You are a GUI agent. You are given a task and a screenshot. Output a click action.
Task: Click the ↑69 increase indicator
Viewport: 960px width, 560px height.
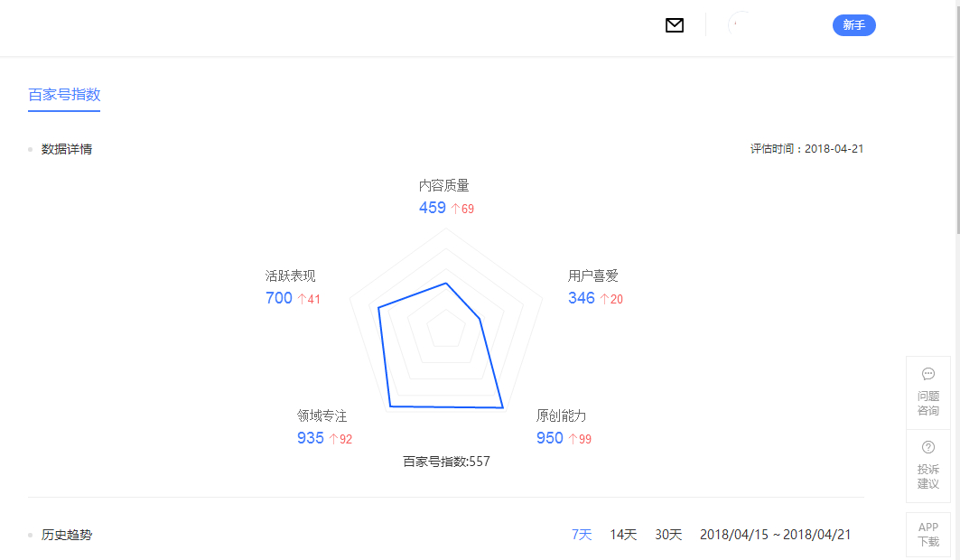point(462,209)
